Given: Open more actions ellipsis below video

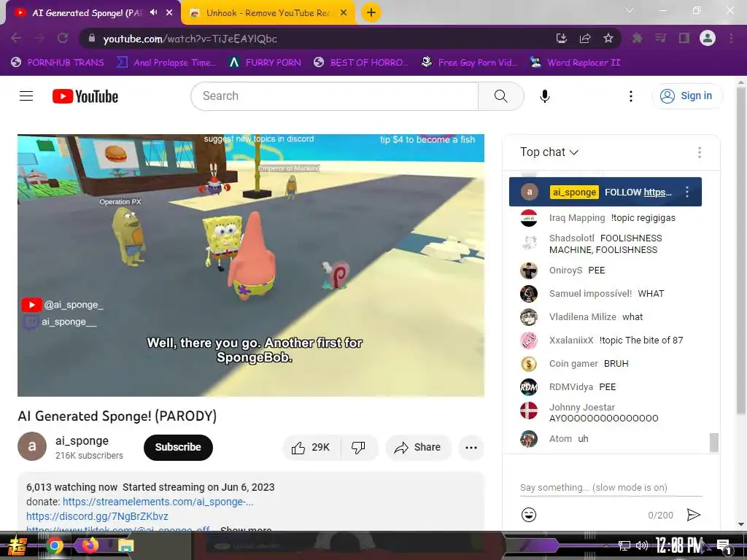Looking at the screenshot, I should tap(471, 447).
